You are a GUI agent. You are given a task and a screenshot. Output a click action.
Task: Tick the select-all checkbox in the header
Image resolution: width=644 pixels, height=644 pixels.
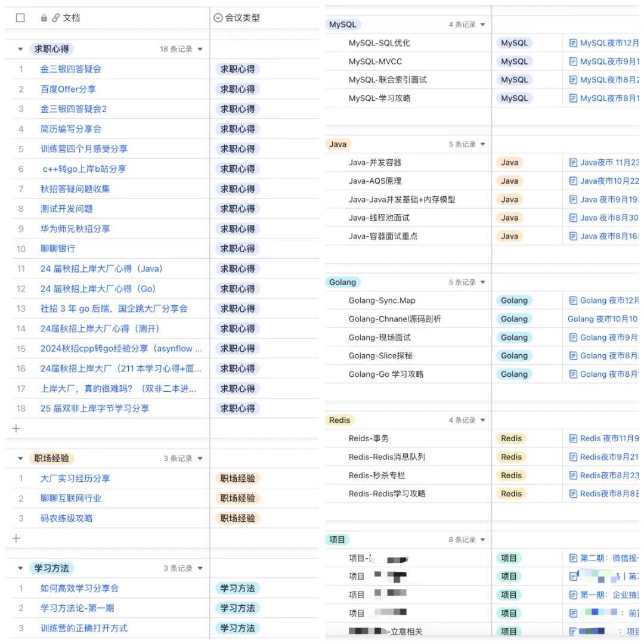pyautogui.click(x=20, y=18)
